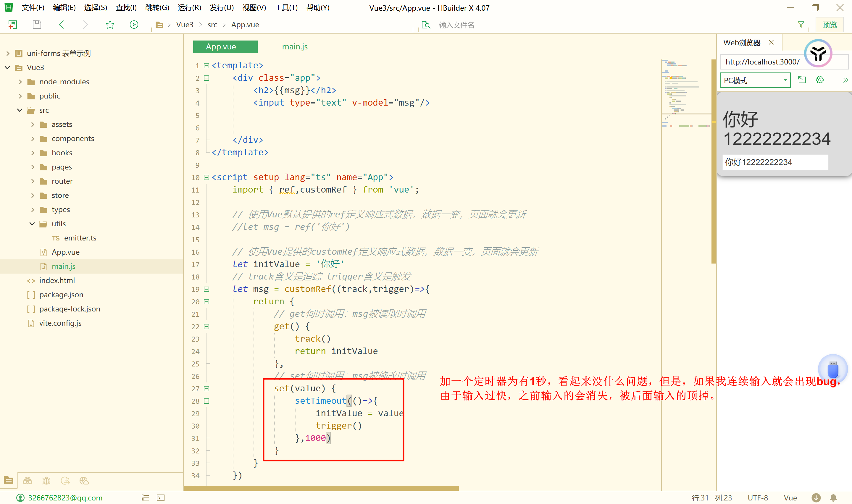Open the terminal icon in status bar
The width and height of the screenshot is (852, 504).
point(161,497)
